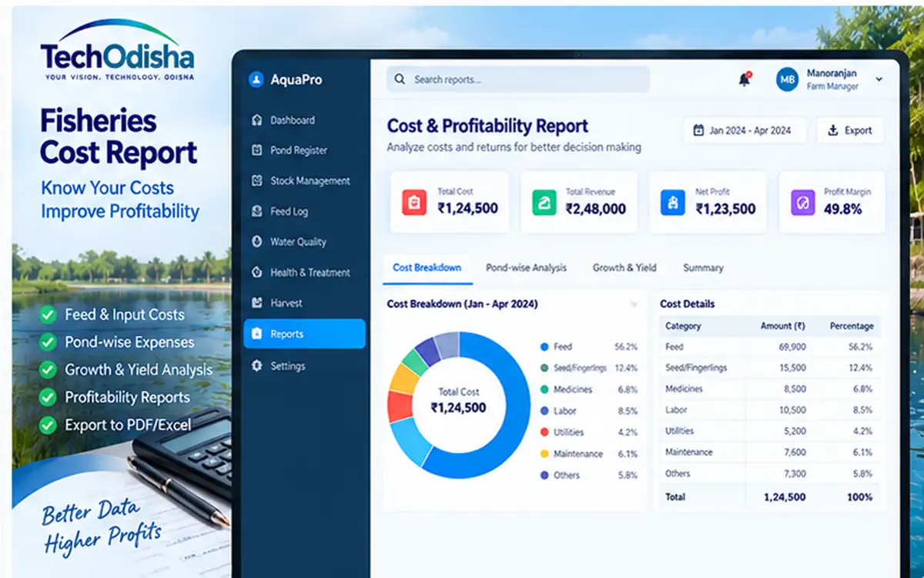Viewport: 924px width, 578px height.
Task: Open the Pond Register sidebar icon
Action: pos(257,150)
